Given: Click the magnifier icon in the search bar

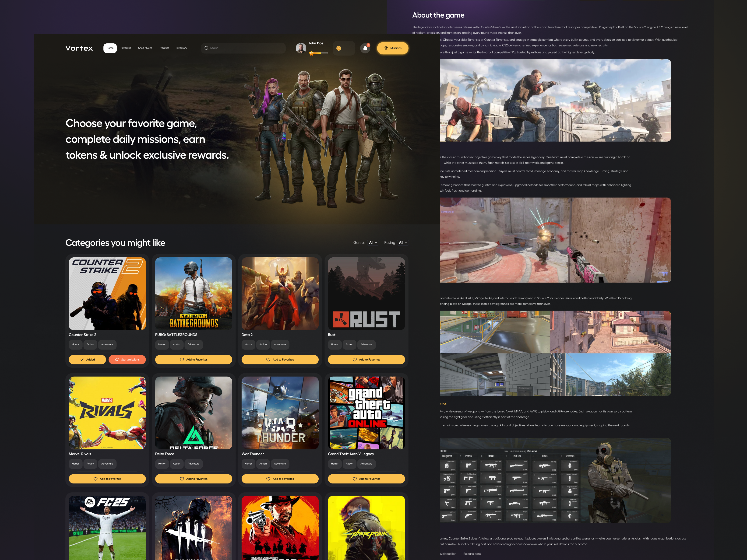Looking at the screenshot, I should [x=206, y=48].
